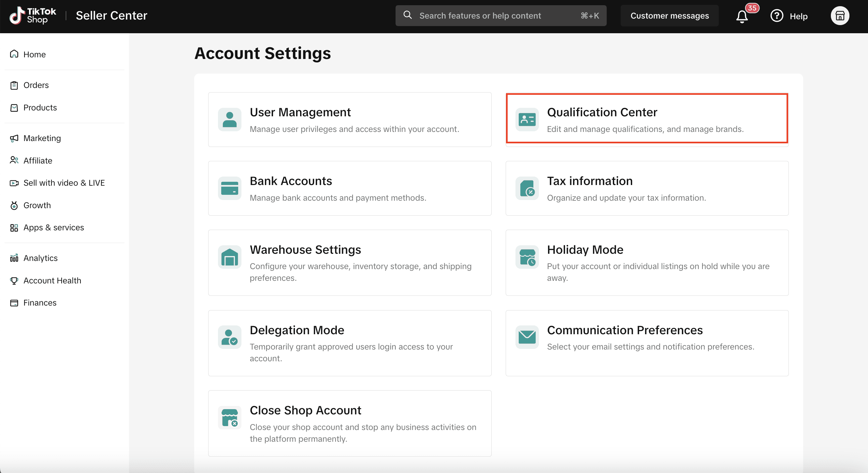Click the TikTok Shop logo
Screen dimensions: 868x473
[33, 16]
